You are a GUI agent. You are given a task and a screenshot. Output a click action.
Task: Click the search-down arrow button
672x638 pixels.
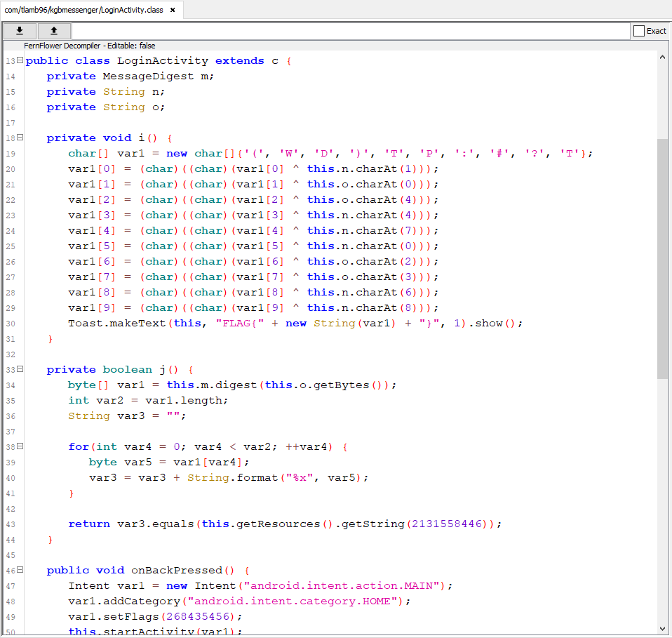pyautogui.click(x=20, y=31)
